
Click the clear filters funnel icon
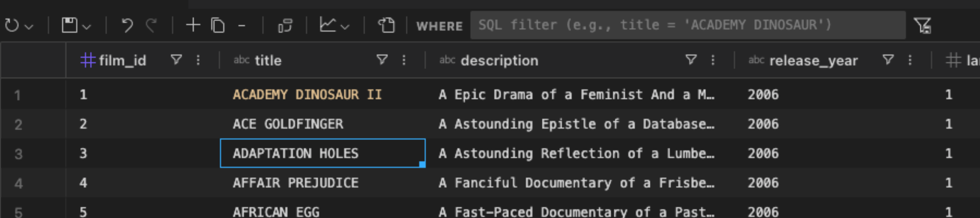922,26
